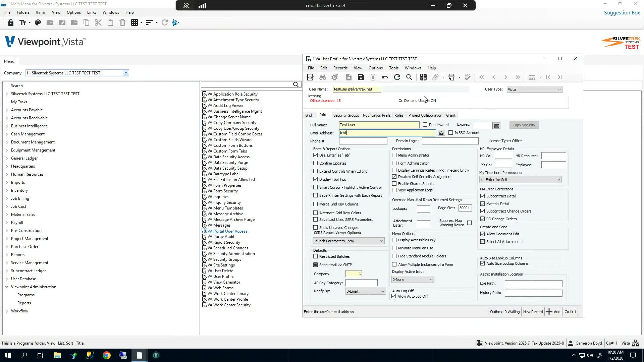Click the sort lines icon in main toolbar
The height and width of the screenshot is (362, 644).
click(x=150, y=23)
